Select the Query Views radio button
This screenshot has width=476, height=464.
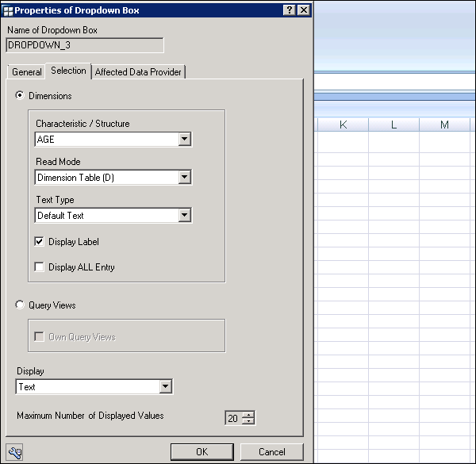click(20, 305)
